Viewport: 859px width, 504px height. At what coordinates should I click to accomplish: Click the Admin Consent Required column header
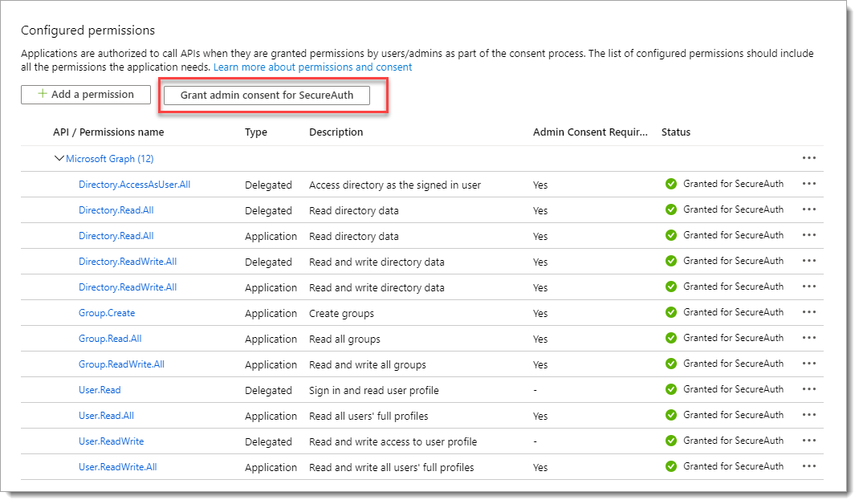pos(589,132)
